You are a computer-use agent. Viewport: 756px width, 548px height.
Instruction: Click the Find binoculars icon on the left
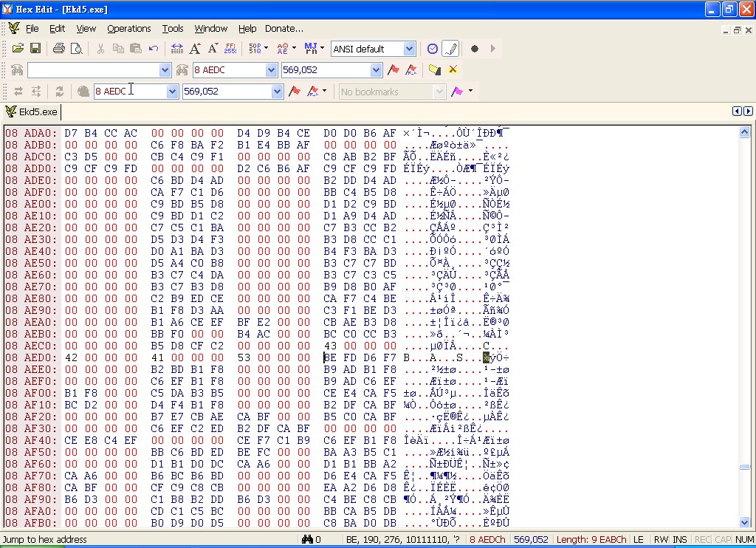click(17, 70)
